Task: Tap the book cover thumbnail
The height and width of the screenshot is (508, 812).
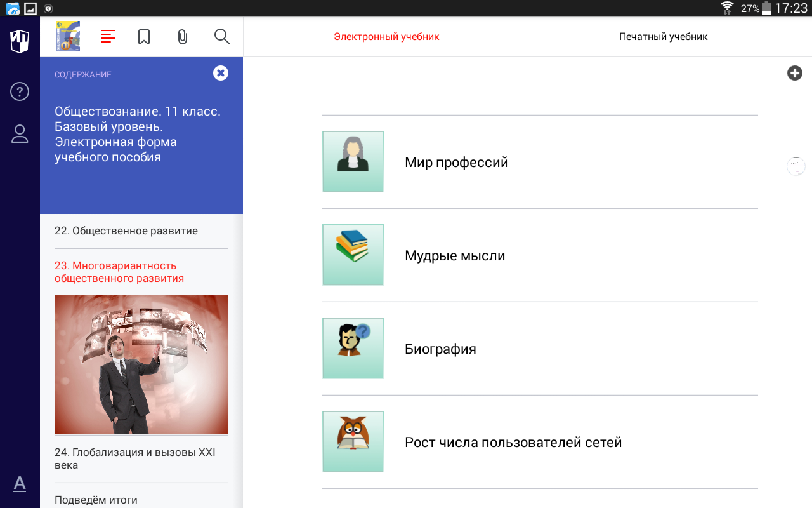Action: coord(68,36)
